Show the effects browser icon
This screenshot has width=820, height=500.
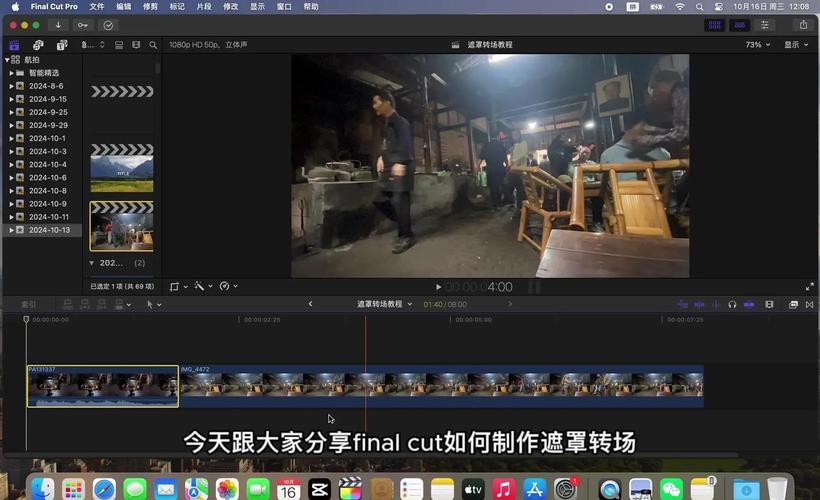(793, 304)
